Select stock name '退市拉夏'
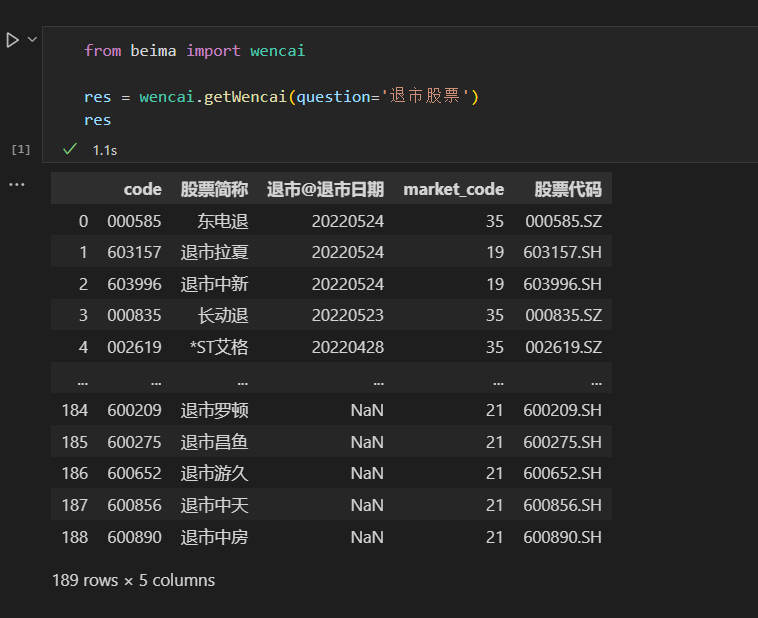The image size is (758, 618). click(x=214, y=252)
